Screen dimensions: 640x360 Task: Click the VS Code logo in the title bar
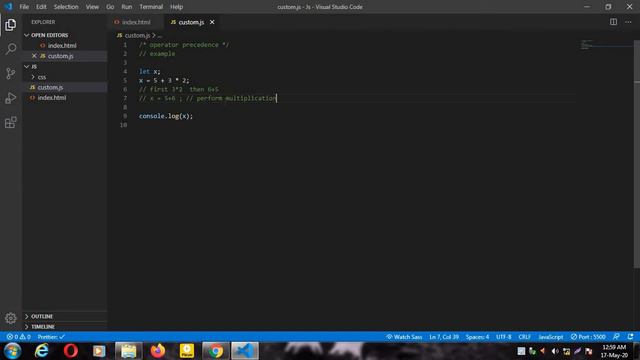coord(8,7)
